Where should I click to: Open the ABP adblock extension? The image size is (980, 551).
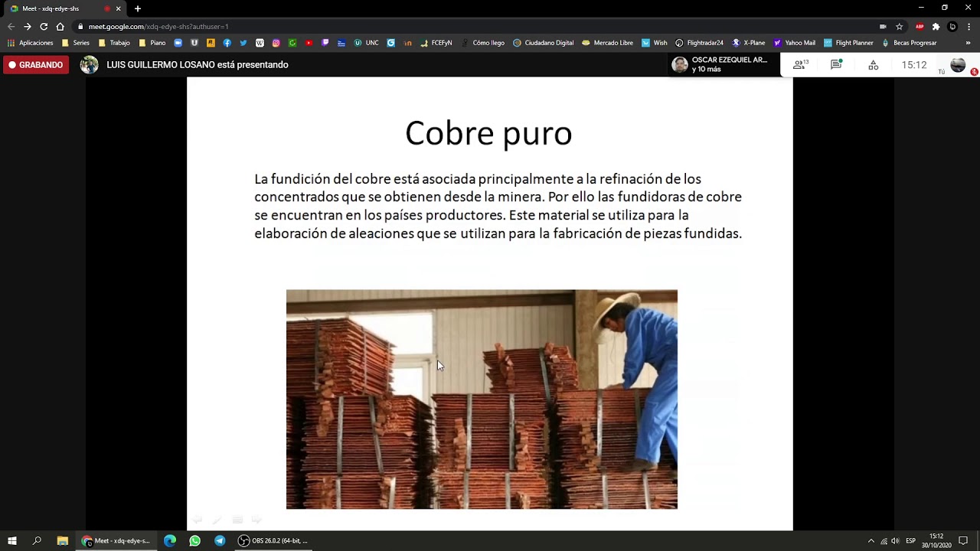point(920,26)
